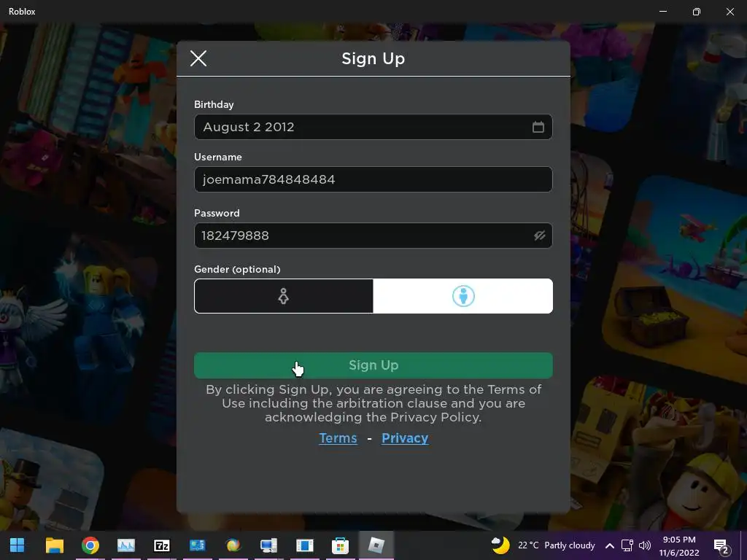Open the volume speaker tray icon
This screenshot has width=747, height=560.
point(645,545)
